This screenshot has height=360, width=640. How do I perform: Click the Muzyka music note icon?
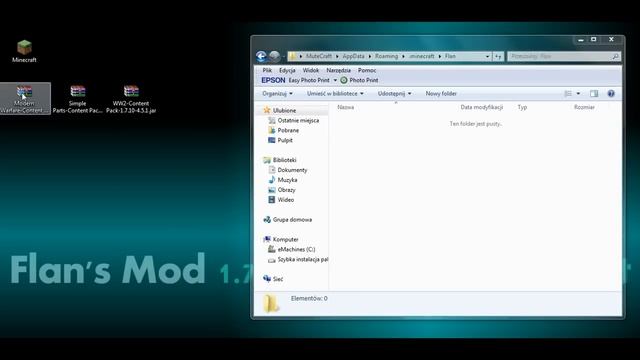[272, 180]
